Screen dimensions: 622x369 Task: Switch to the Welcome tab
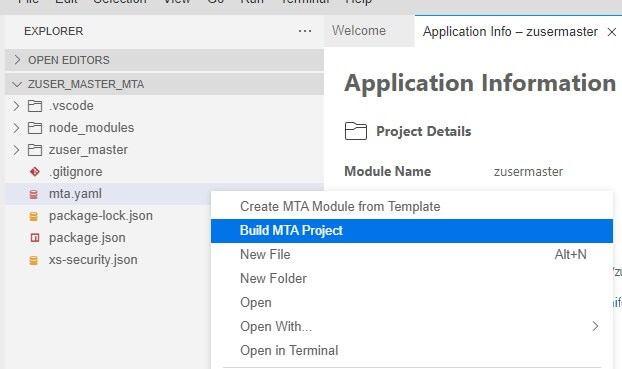[359, 31]
